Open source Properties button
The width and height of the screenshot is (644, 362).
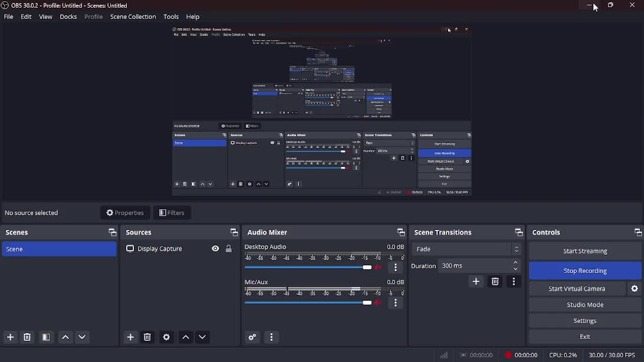point(125,213)
